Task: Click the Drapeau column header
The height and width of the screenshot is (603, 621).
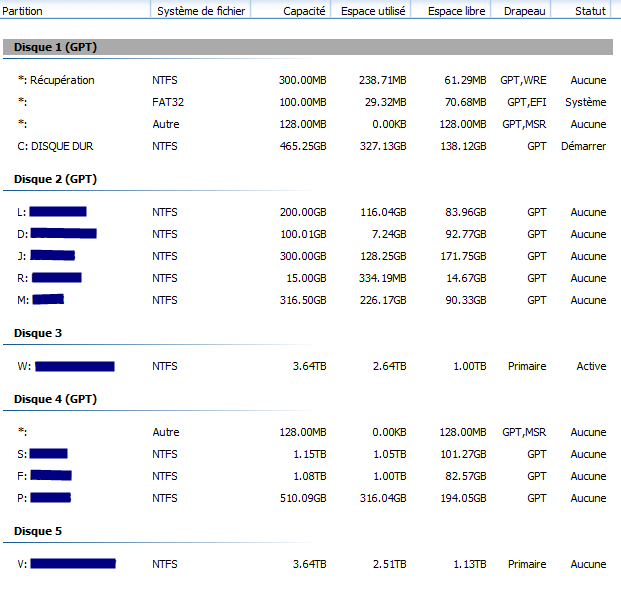Action: 524,10
